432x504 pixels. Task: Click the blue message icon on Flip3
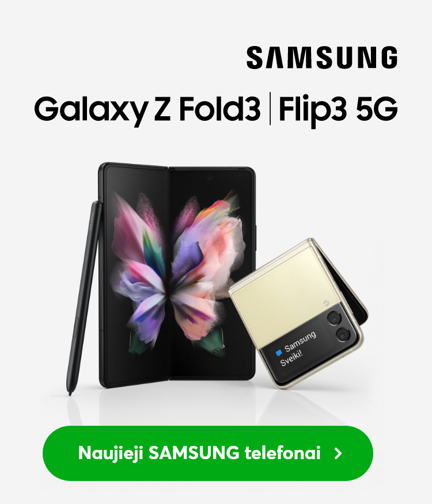(279, 353)
